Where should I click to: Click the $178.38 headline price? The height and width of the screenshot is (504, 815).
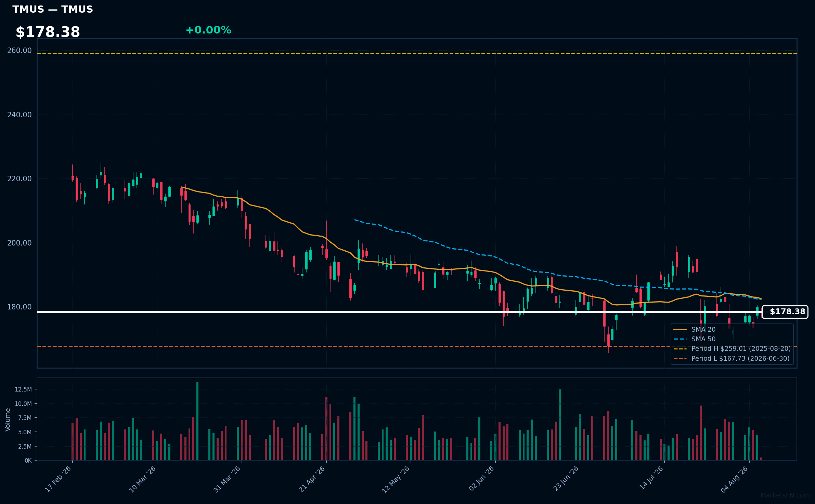tap(48, 32)
